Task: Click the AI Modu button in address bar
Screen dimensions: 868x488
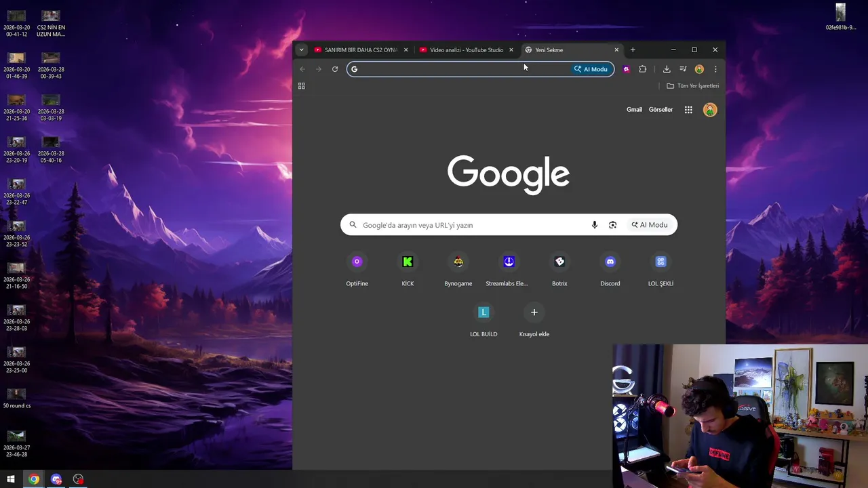Action: tap(591, 69)
